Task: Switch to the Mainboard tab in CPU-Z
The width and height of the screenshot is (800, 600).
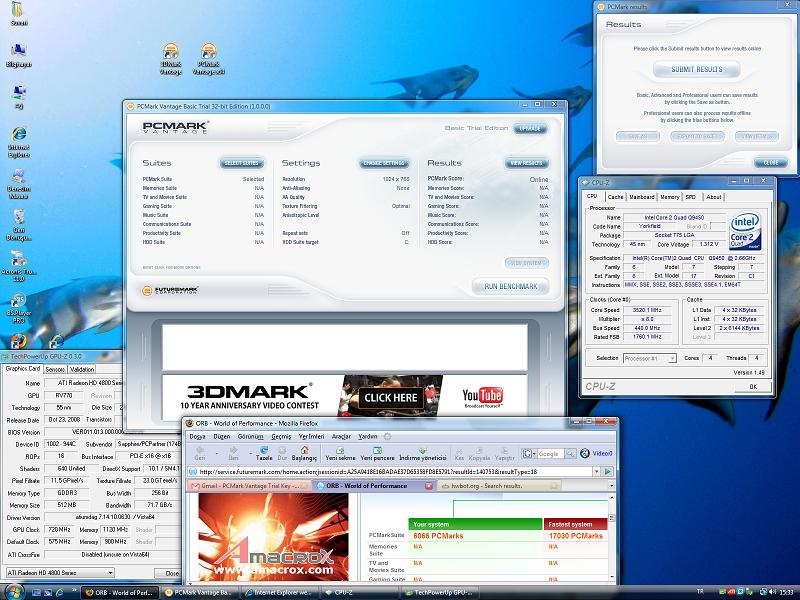Action: click(641, 197)
